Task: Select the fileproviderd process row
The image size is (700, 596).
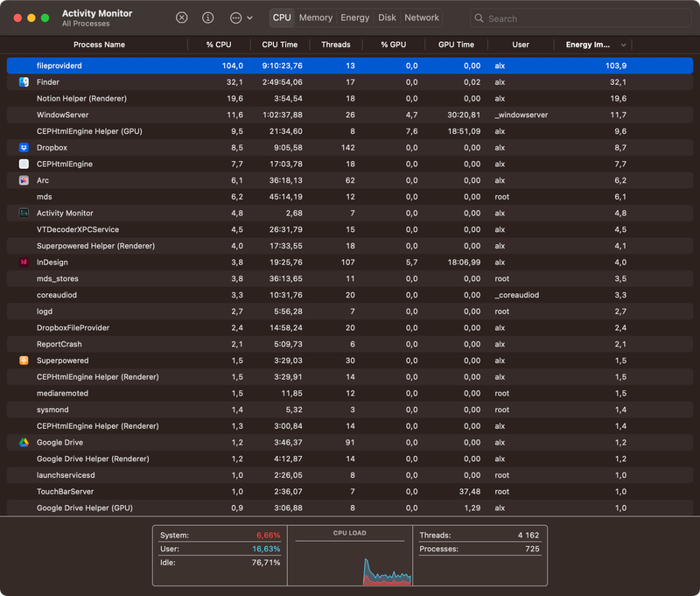Action: [350, 66]
